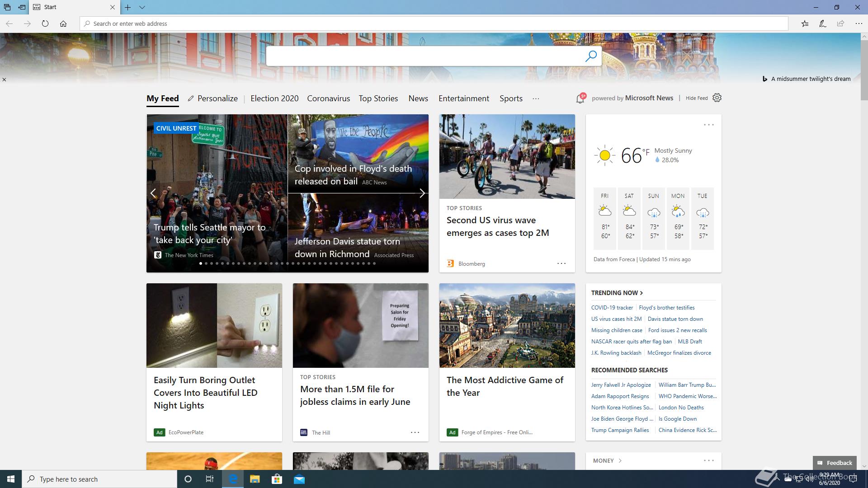Open the Feedback button
This screenshot has width=868, height=488.
click(x=835, y=463)
